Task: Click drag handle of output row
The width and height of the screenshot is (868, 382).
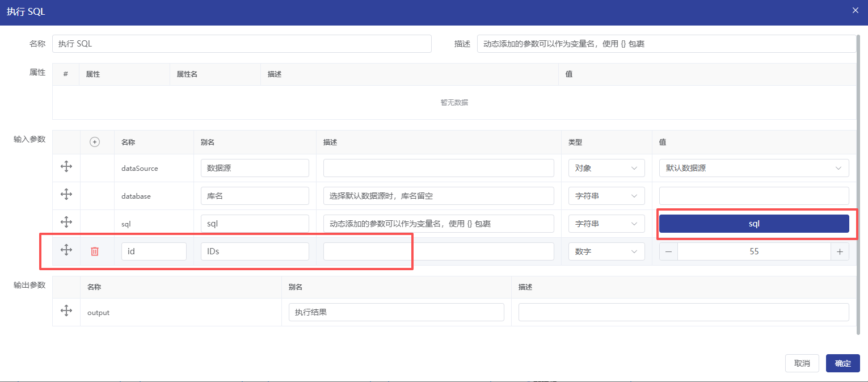Action: click(x=66, y=310)
